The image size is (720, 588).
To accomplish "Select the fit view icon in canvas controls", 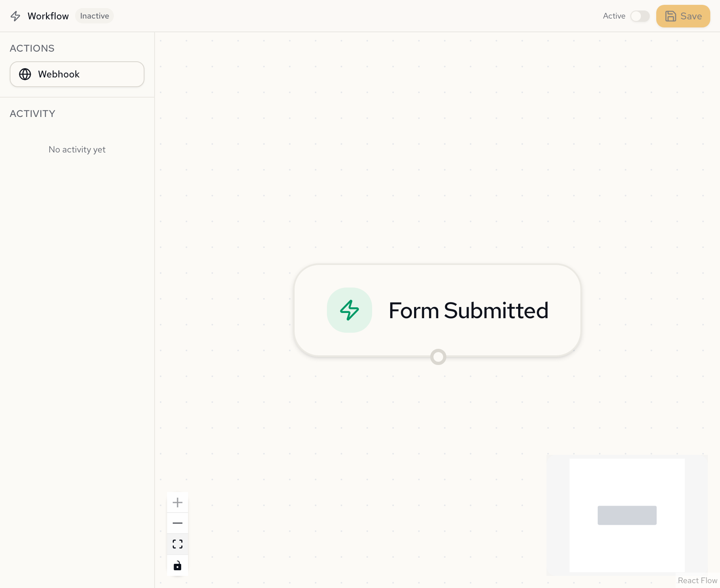I will point(177,544).
